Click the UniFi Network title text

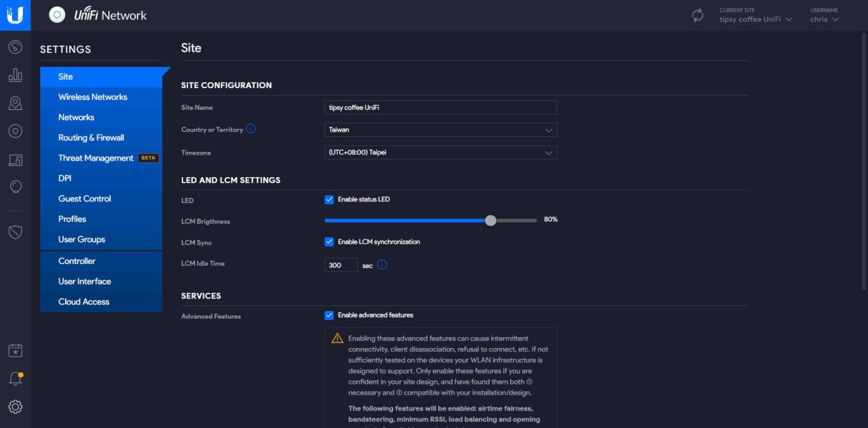[111, 15]
